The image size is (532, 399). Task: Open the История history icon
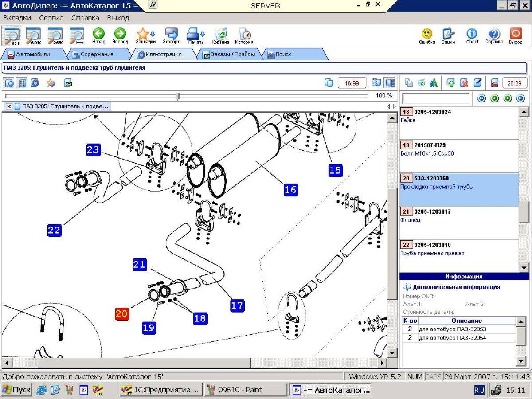click(x=244, y=36)
